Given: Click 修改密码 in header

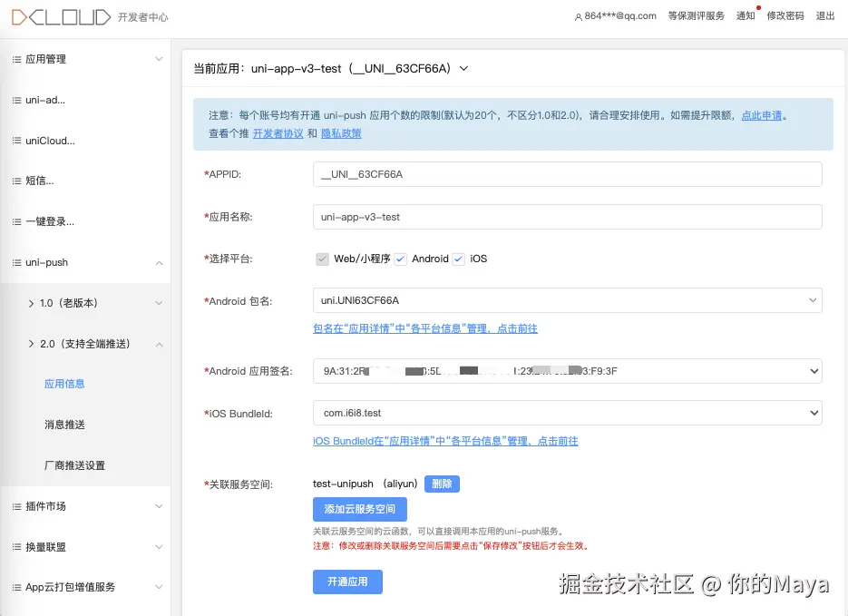Looking at the screenshot, I should click(x=785, y=16).
